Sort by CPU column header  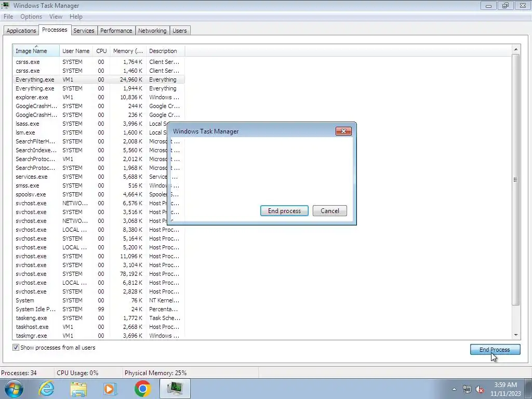101,51
